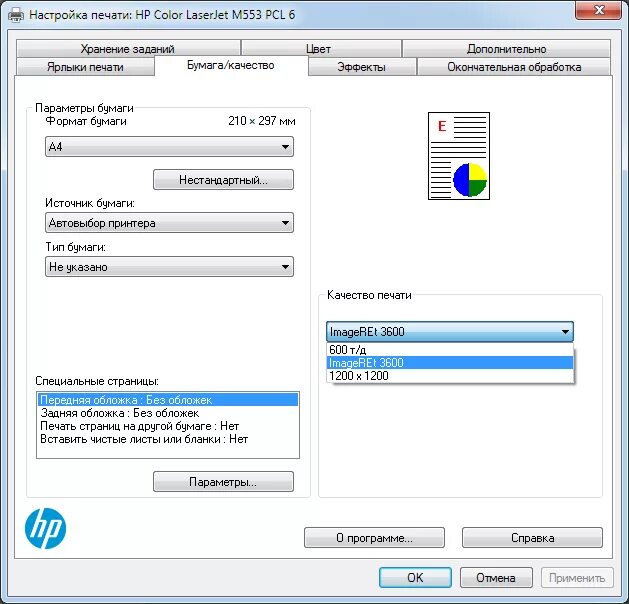Image resolution: width=629 pixels, height=604 pixels.
Task: Click the HP logo icon
Action: coord(45,528)
